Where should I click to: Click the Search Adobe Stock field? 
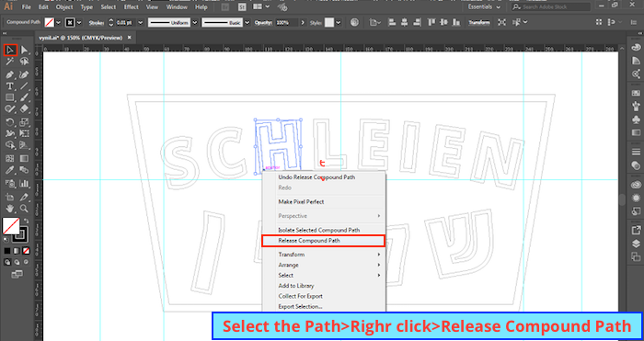551,7
